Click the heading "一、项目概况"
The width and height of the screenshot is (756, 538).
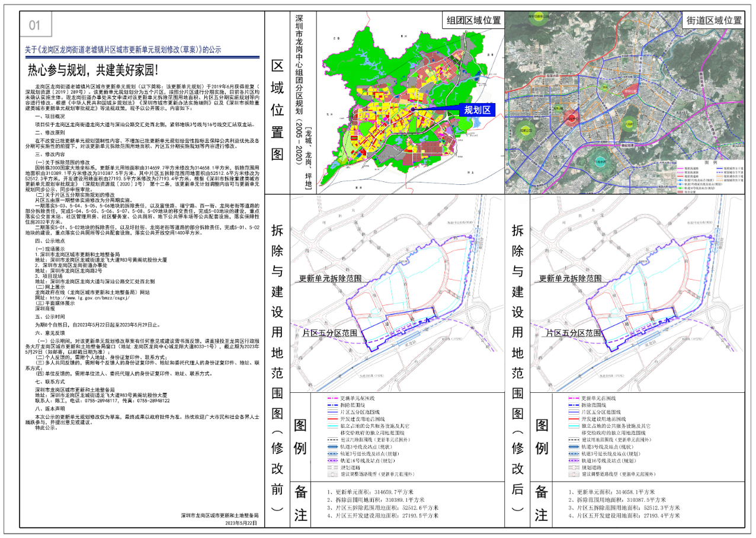50,116
